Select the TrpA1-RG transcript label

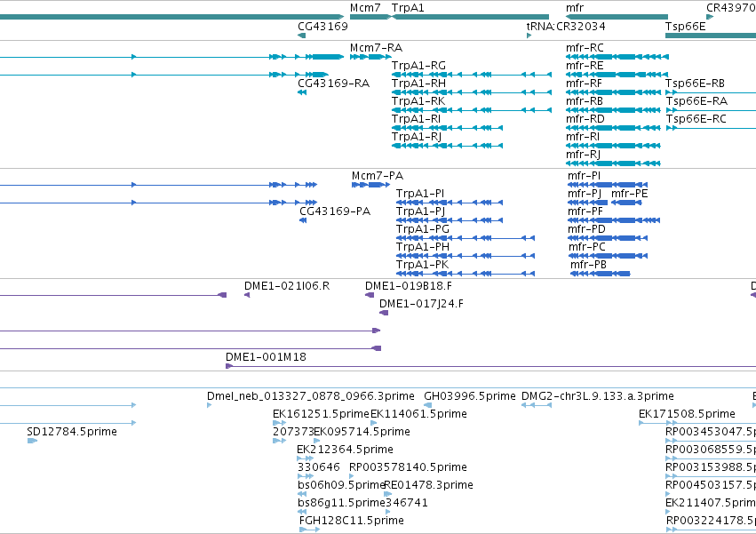(418, 66)
